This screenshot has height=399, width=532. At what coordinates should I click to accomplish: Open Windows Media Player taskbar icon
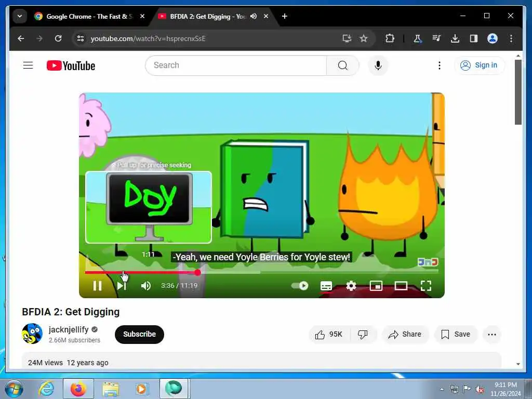coord(141,389)
